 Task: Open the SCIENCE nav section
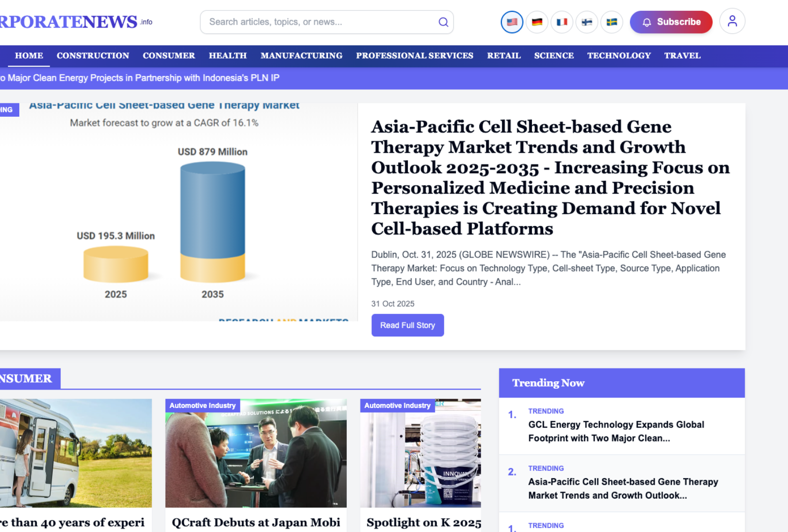click(x=554, y=56)
